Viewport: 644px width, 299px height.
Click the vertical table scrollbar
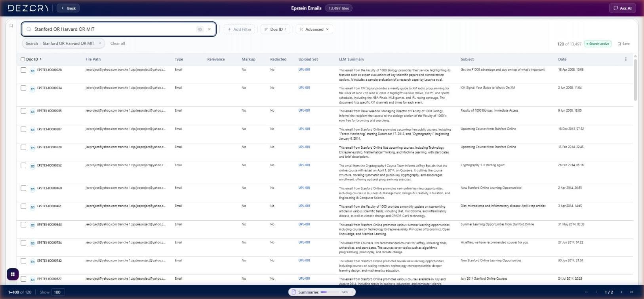click(635, 79)
